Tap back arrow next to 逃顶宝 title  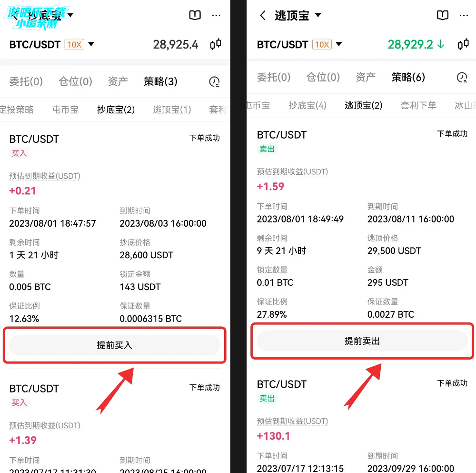[263, 15]
